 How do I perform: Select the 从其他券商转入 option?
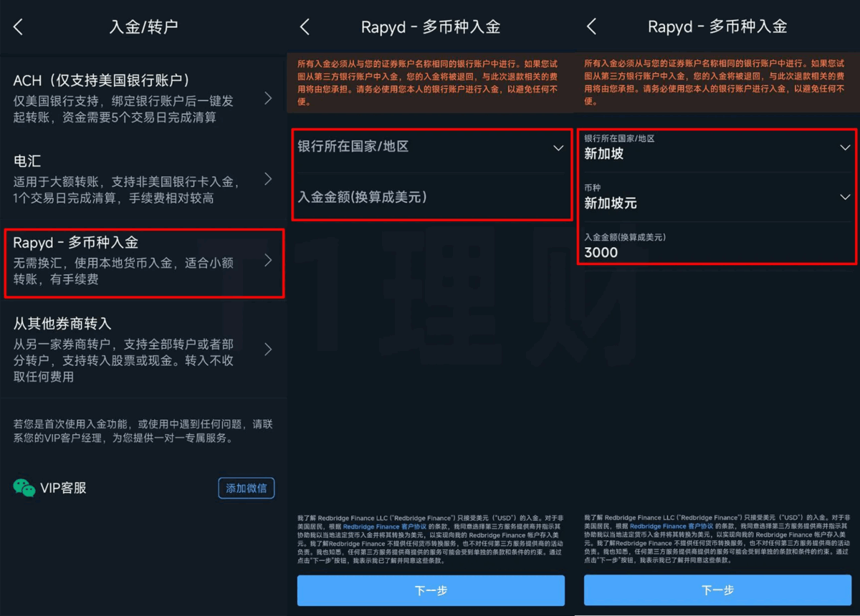[x=143, y=350]
